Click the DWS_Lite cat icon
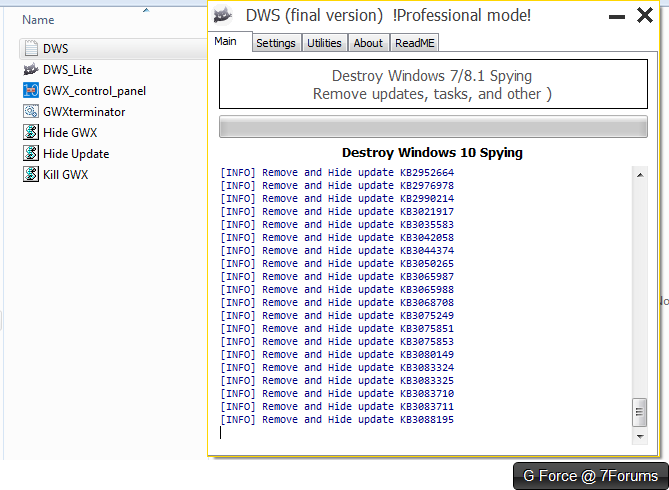This screenshot has width=669, height=490. point(31,69)
